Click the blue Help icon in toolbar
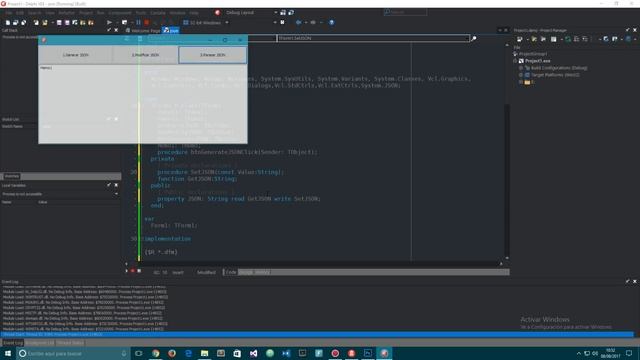Viewport: 640px width, 360px height. (331, 22)
